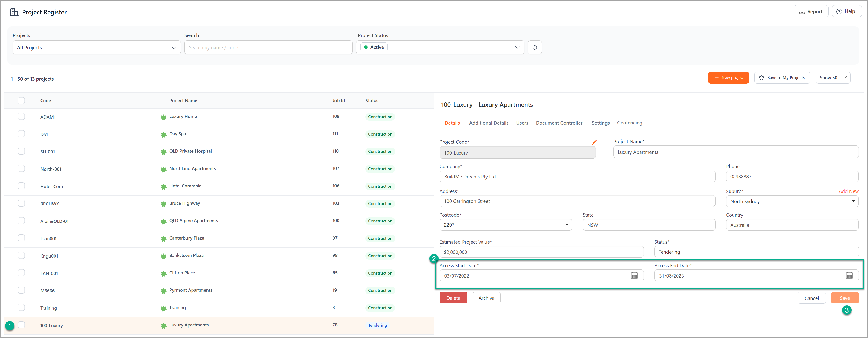Click the red Delete button
This screenshot has height=338, width=868.
(453, 298)
